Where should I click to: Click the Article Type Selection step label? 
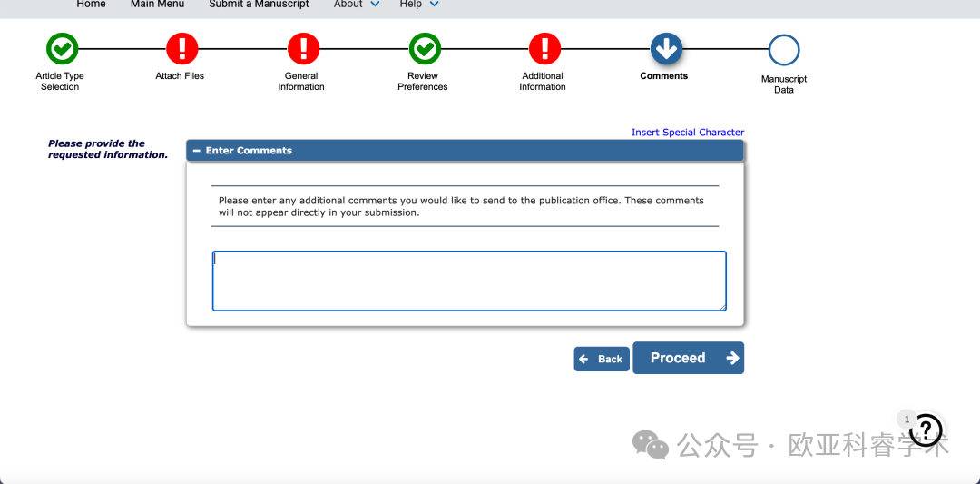click(x=60, y=82)
